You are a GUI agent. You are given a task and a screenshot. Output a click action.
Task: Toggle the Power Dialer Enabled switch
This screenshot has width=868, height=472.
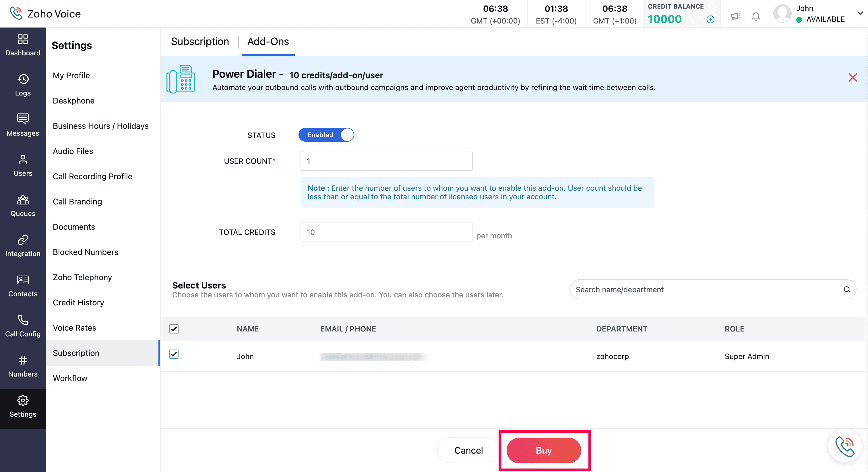[x=326, y=135]
